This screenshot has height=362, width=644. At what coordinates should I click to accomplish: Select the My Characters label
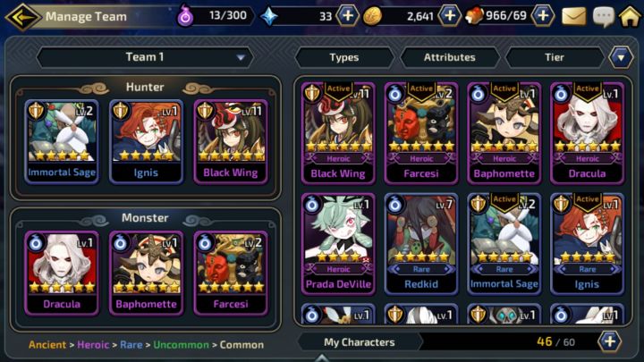coord(360,342)
